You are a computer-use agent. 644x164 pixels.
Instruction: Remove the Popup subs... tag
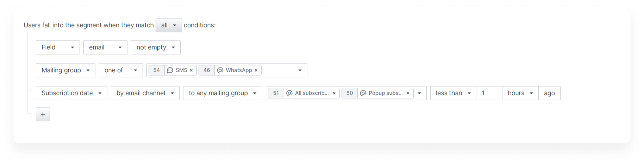pyautogui.click(x=408, y=93)
